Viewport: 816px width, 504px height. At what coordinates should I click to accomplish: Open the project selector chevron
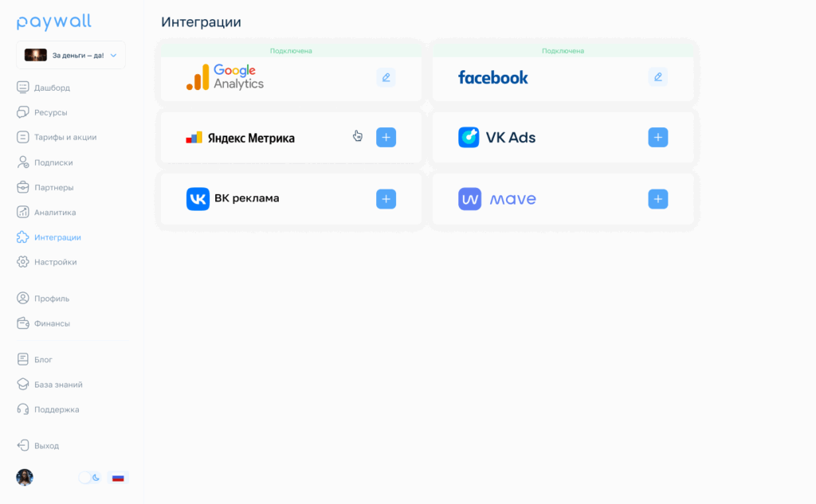coord(113,55)
